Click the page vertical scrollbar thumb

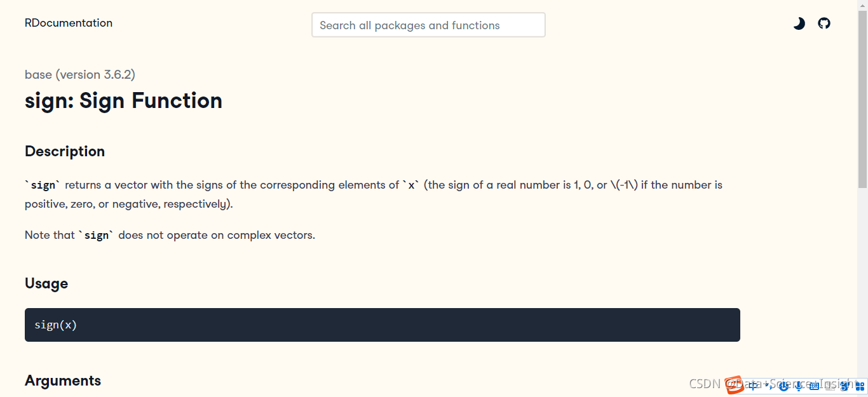click(862, 98)
